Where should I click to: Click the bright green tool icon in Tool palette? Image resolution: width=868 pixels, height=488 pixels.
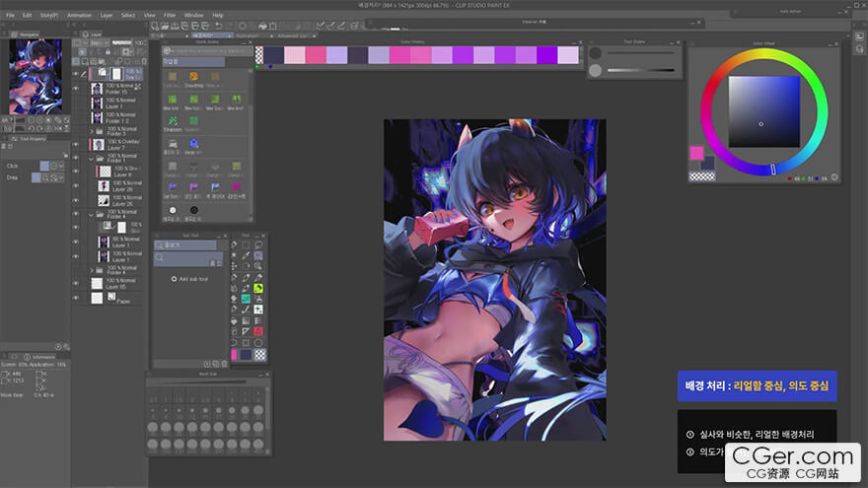coord(257,288)
